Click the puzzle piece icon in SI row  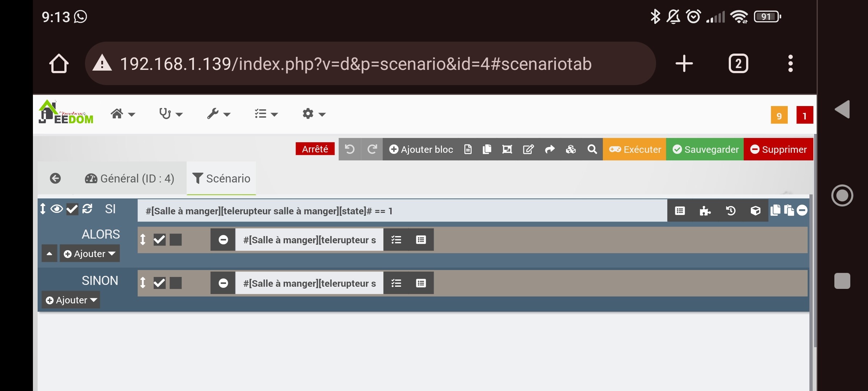click(x=705, y=211)
